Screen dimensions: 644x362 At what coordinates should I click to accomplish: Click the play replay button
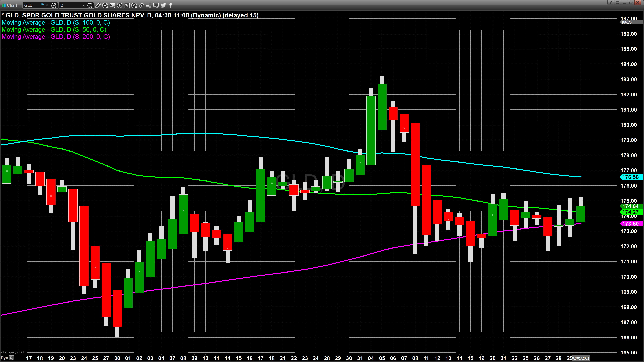pyautogui.click(x=120, y=5)
